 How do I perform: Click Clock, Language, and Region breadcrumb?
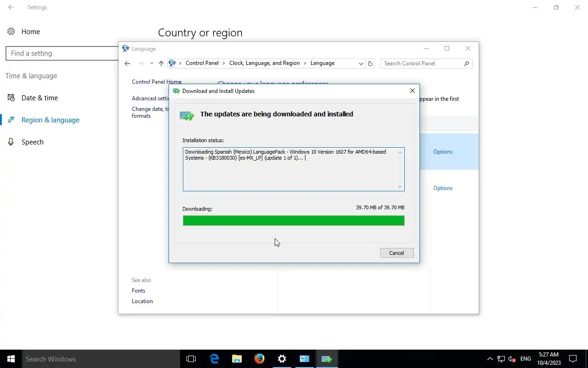265,63
